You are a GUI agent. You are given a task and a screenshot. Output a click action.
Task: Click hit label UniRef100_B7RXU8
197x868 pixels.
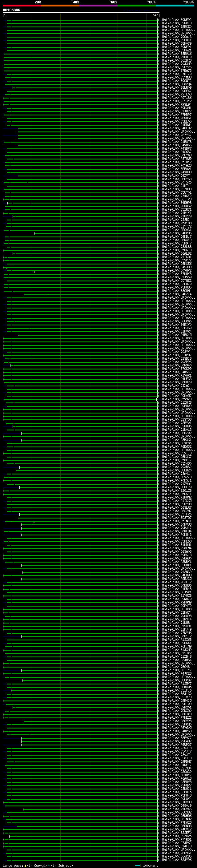click(x=177, y=802)
